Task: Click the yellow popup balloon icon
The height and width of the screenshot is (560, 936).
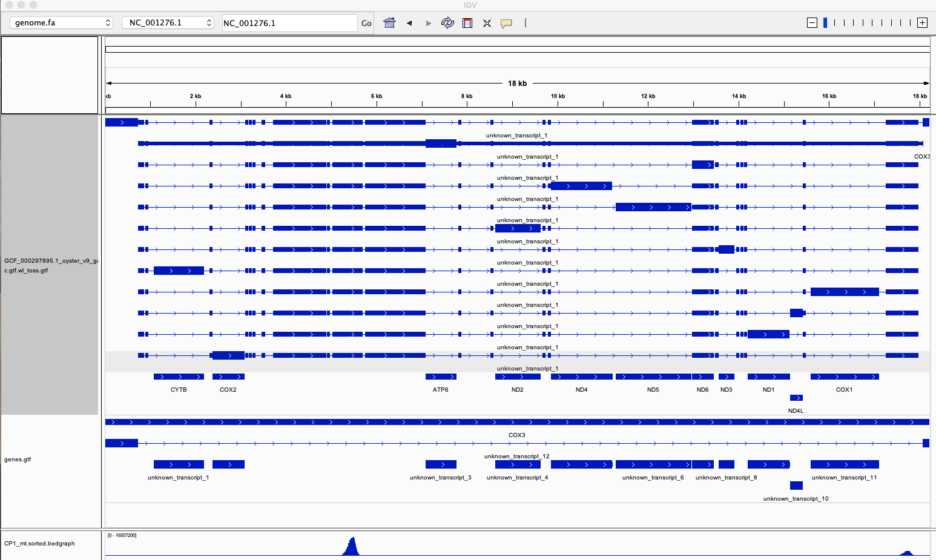Action: [x=506, y=22]
